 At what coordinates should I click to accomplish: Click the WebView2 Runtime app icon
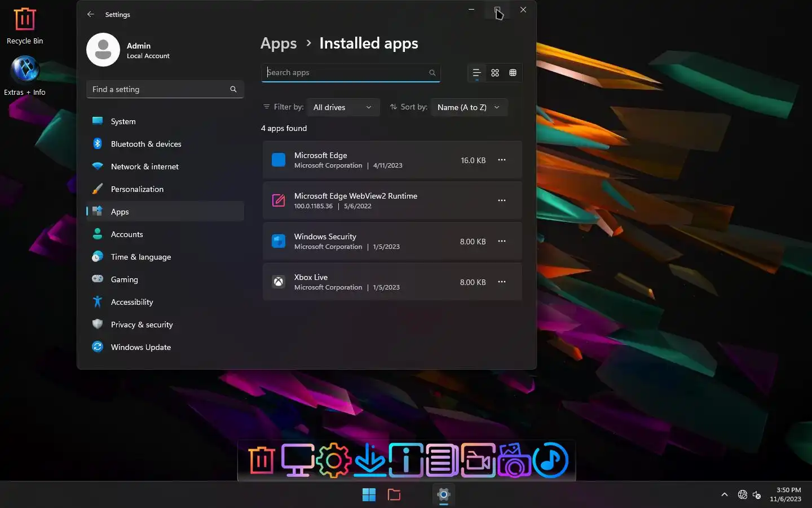279,200
